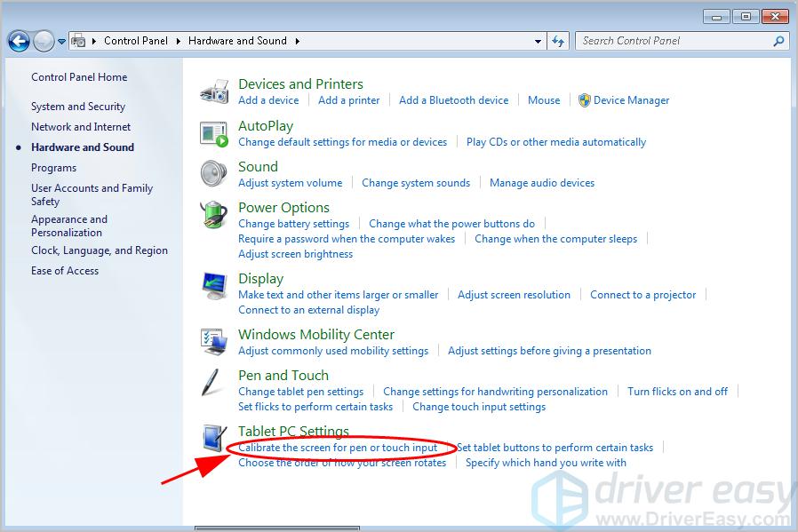798x532 pixels.
Task: Click Adjust screen resolution
Action: [514, 295]
